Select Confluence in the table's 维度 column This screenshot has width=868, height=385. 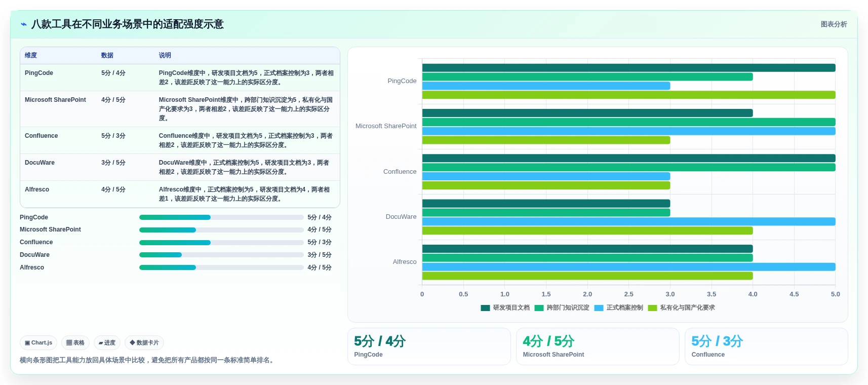click(x=41, y=136)
